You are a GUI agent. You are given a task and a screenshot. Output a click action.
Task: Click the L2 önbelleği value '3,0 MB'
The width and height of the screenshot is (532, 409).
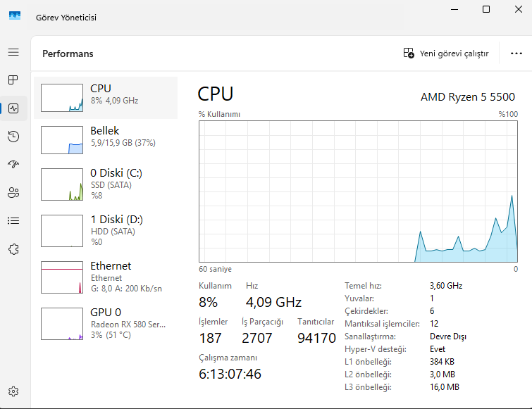pos(443,375)
